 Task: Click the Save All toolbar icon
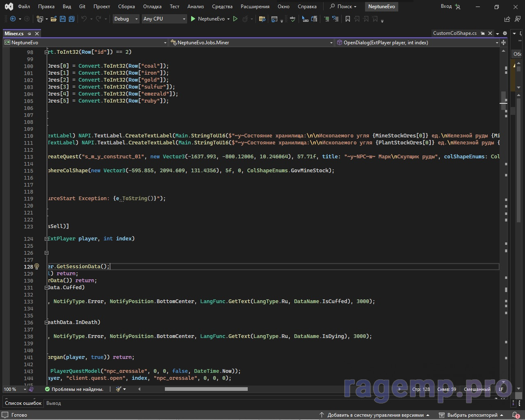point(71,19)
